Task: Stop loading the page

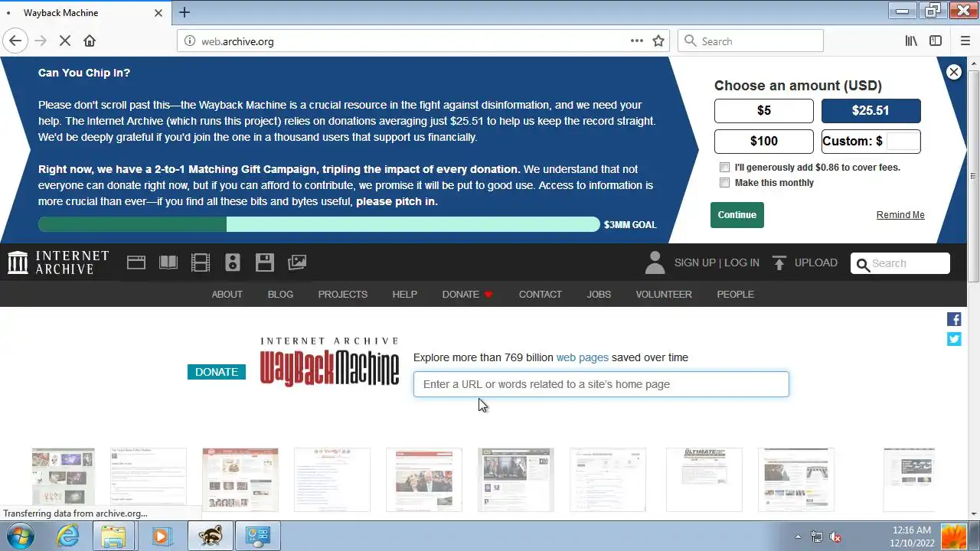Action: point(65,41)
